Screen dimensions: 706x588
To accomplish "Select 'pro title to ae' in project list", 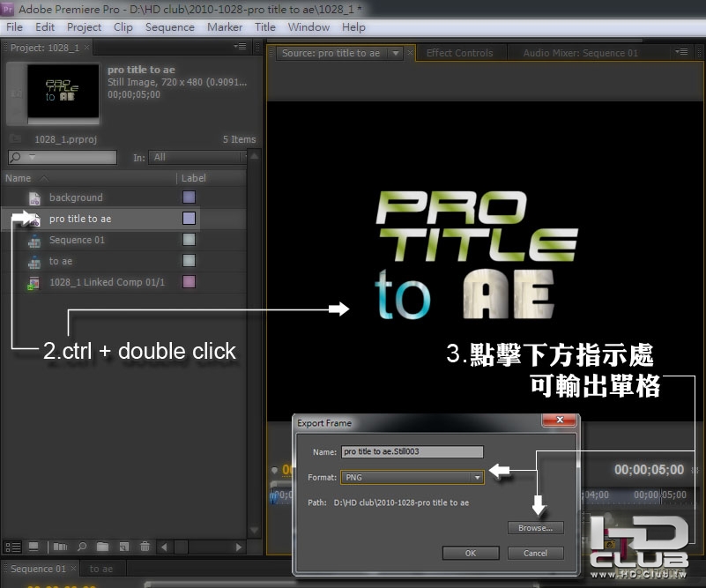I will point(80,219).
